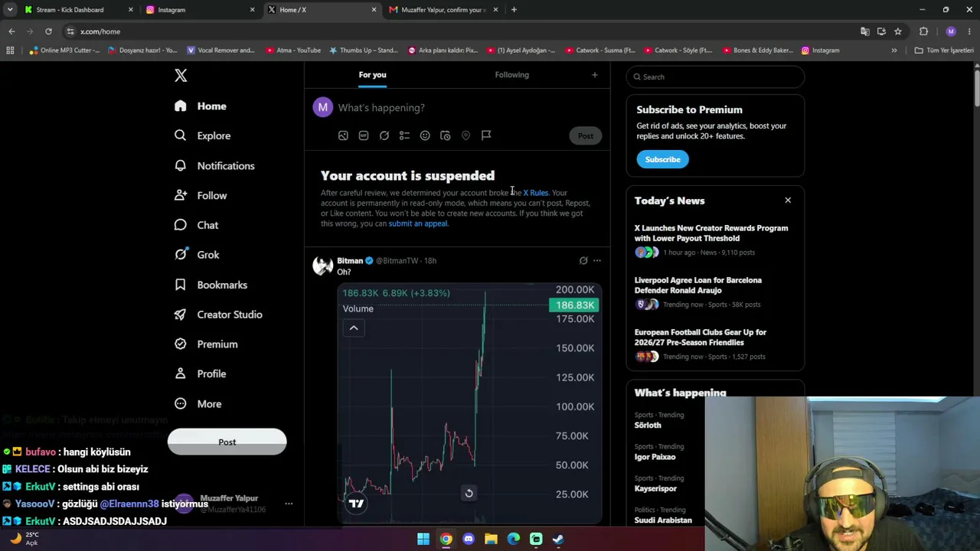This screenshot has width=980, height=551.
Task: Switch to the Following tab
Action: 511,75
